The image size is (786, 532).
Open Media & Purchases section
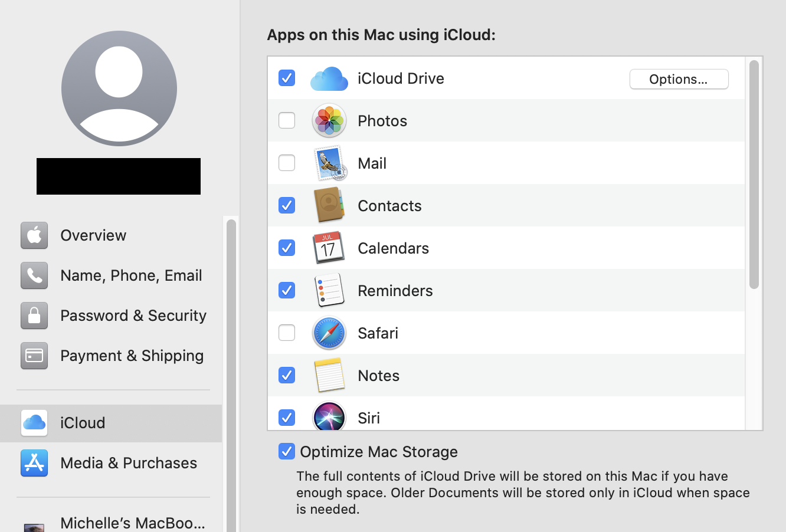tap(111, 463)
